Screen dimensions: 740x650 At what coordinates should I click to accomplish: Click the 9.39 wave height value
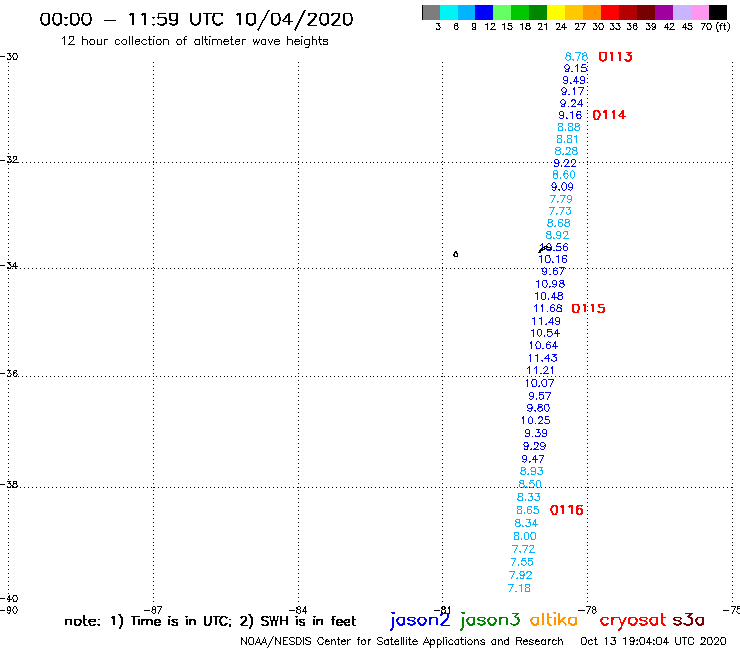[x=536, y=433]
